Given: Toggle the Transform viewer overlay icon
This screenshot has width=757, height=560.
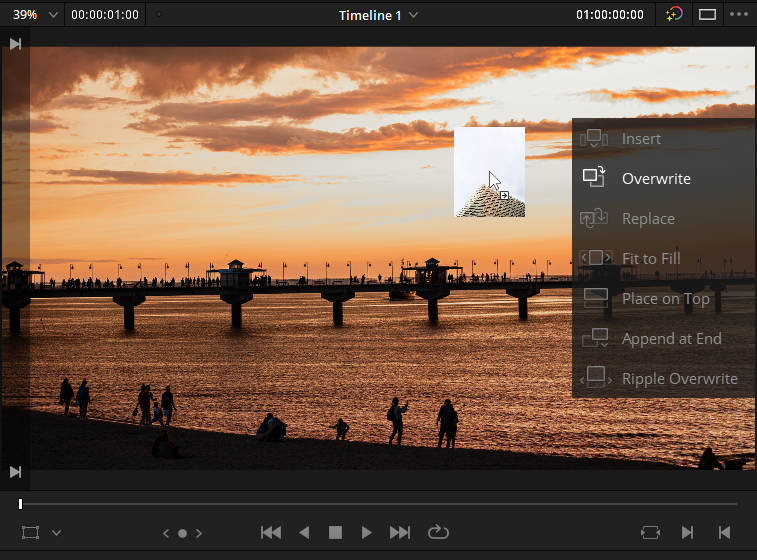Looking at the screenshot, I should click(30, 532).
